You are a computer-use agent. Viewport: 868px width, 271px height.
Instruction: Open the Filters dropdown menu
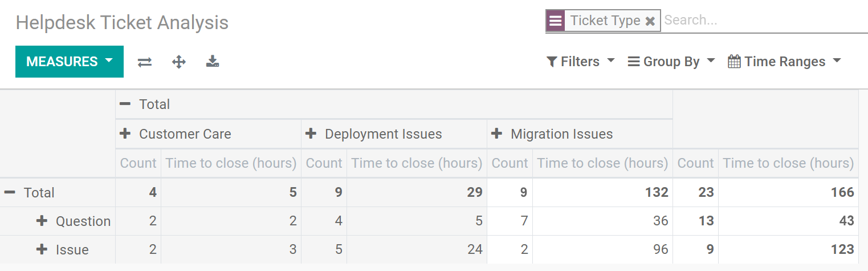point(581,62)
